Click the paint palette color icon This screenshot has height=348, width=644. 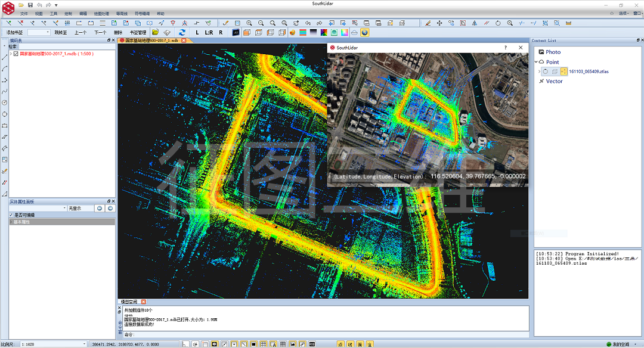click(x=292, y=32)
